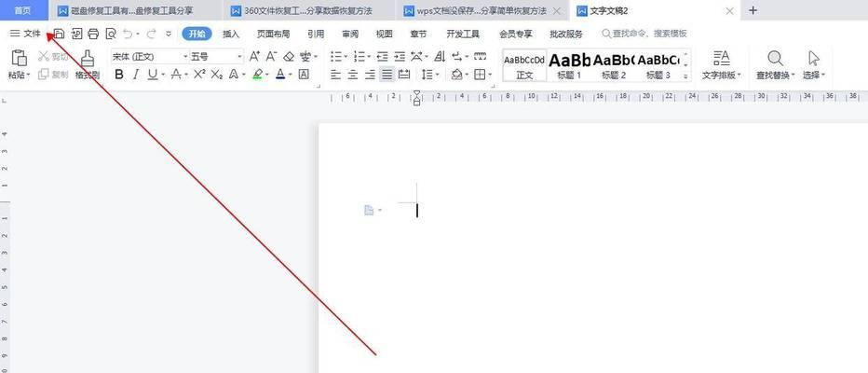This screenshot has height=373, width=868.
Task: Click the 查找命令、搜索模板 search box
Action: pos(644,34)
